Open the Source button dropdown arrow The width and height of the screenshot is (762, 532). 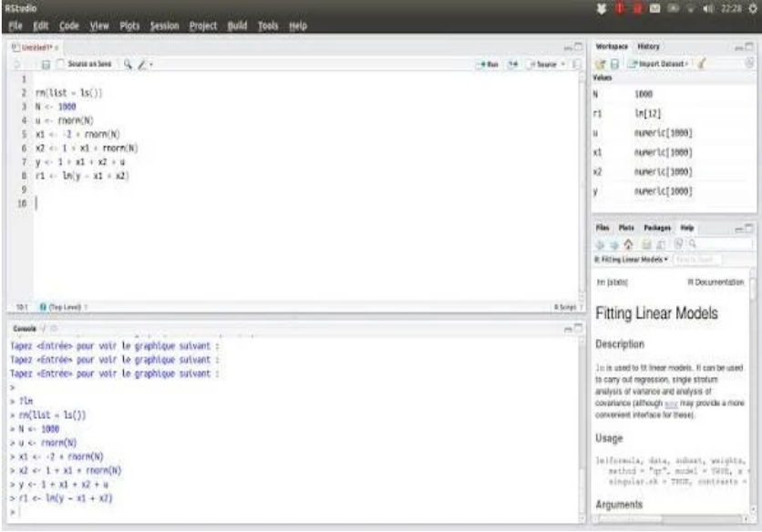coord(563,64)
